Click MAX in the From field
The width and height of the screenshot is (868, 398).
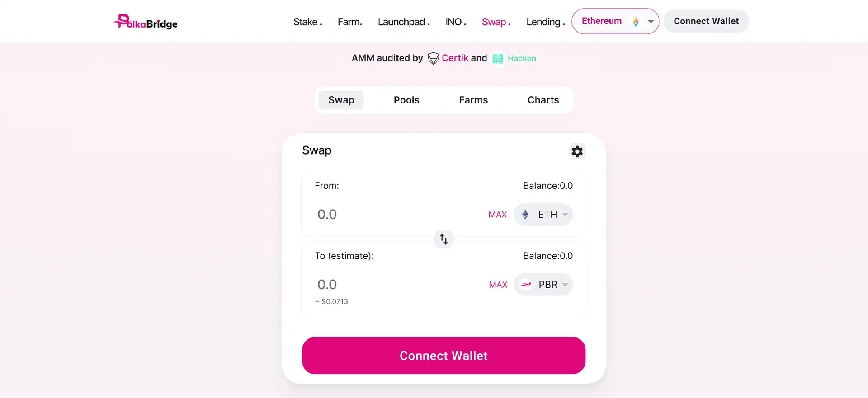click(x=497, y=215)
